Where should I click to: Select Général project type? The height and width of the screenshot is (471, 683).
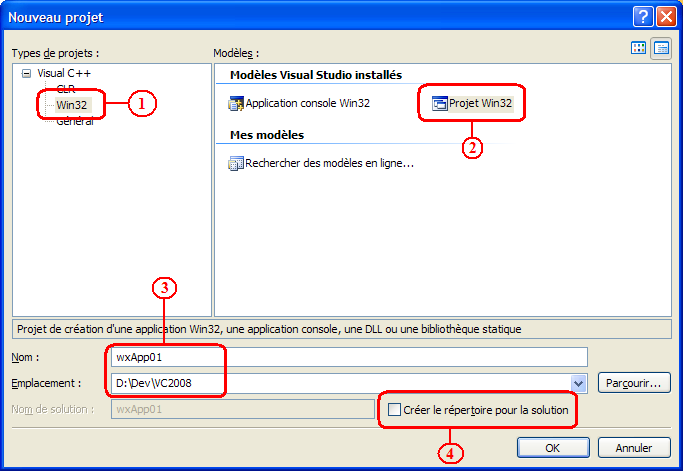click(75, 122)
